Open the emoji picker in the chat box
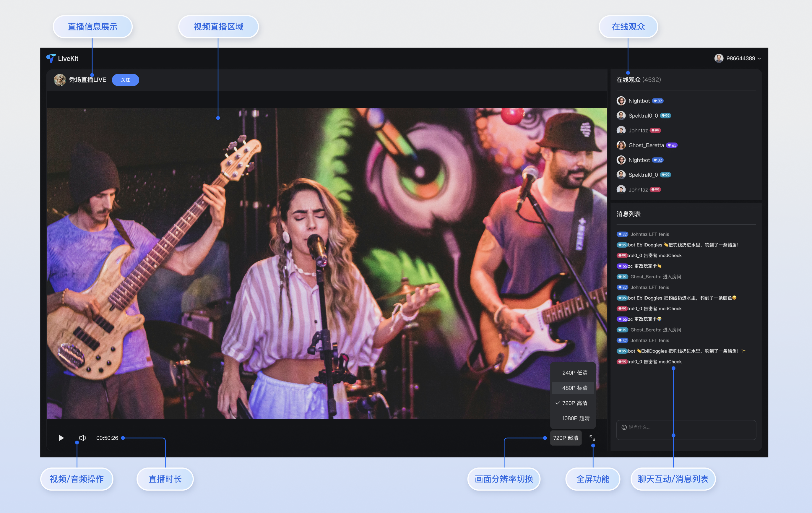812x513 pixels. [624, 427]
